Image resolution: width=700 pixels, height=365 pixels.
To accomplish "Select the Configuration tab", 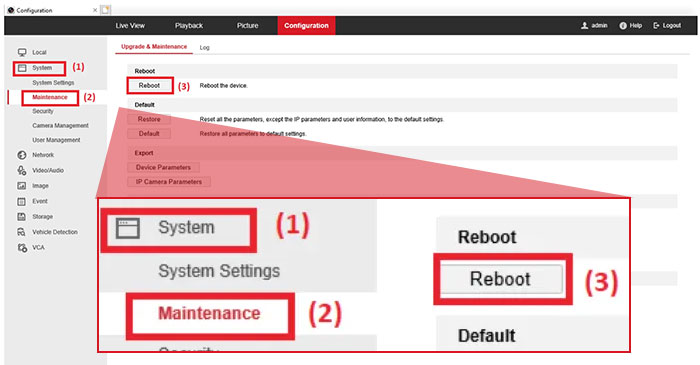I will tap(306, 25).
